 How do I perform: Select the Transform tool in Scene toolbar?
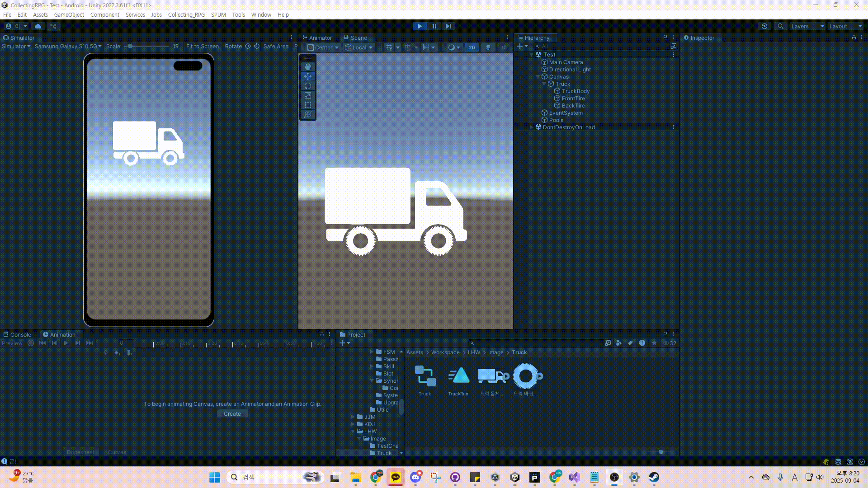pos(308,114)
